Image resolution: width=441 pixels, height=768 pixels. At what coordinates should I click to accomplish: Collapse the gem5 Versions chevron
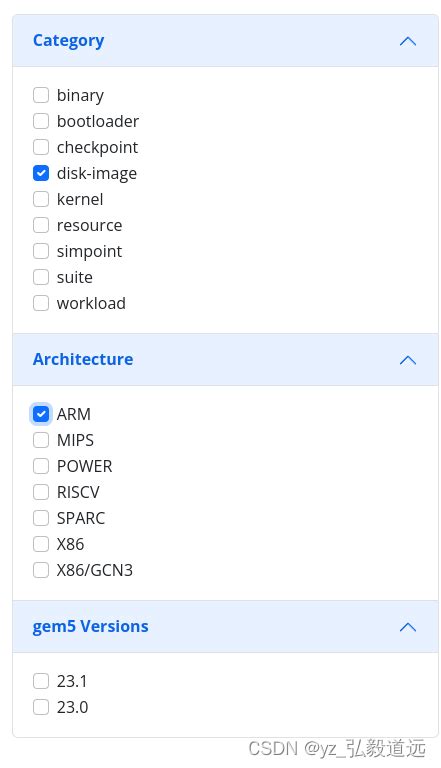(x=408, y=627)
